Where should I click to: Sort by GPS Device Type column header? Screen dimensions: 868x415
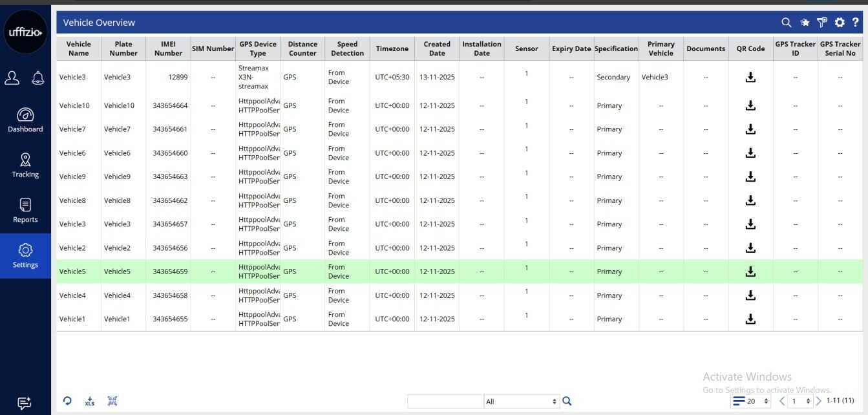tap(258, 48)
